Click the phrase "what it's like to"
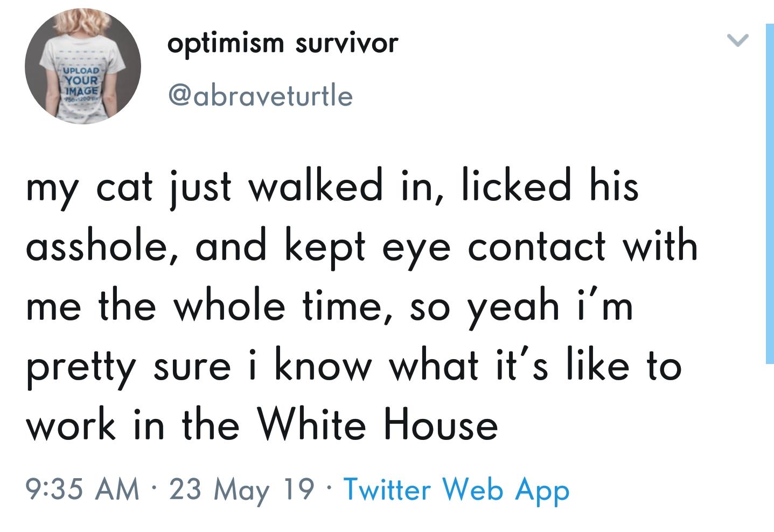774x532 pixels. [x=535, y=366]
